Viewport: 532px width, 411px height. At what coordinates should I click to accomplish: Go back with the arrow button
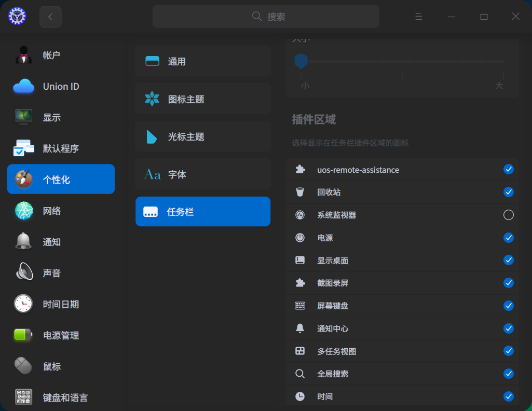point(50,16)
